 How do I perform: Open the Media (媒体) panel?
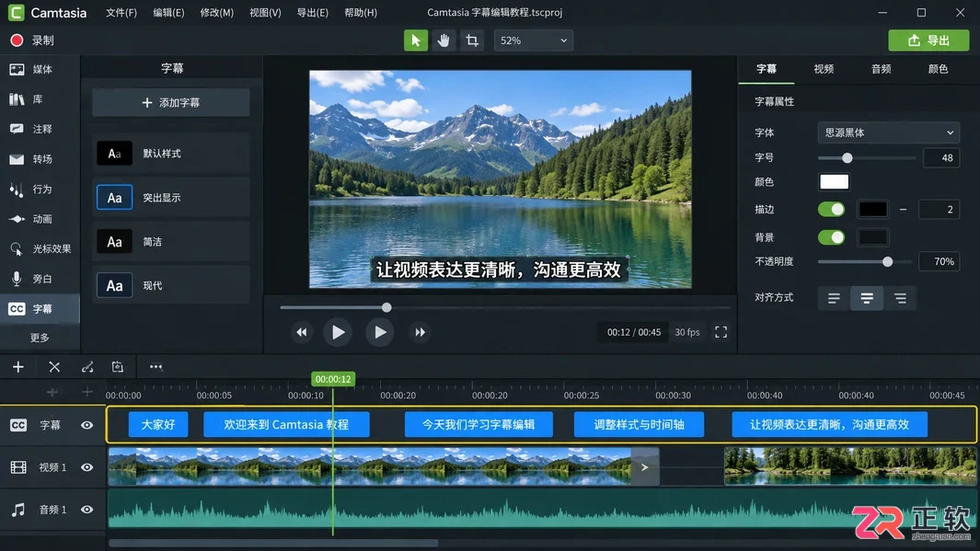coord(40,69)
